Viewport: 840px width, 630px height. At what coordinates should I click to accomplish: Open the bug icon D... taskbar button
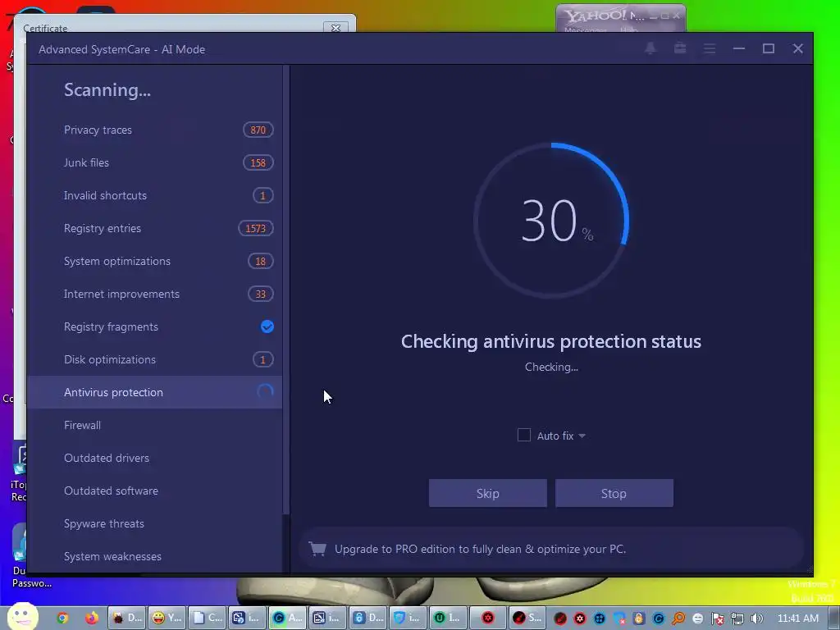pos(126,618)
